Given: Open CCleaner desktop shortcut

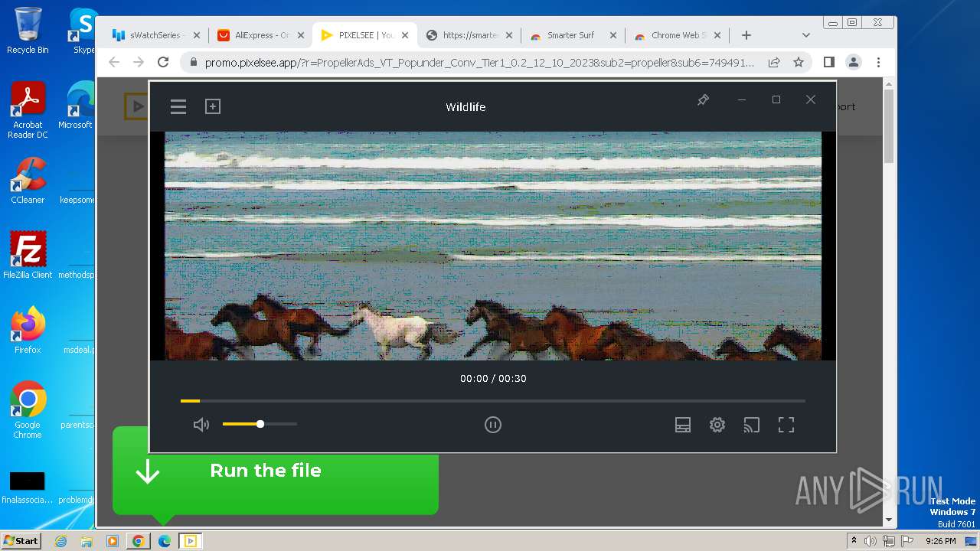Looking at the screenshot, I should (x=28, y=181).
